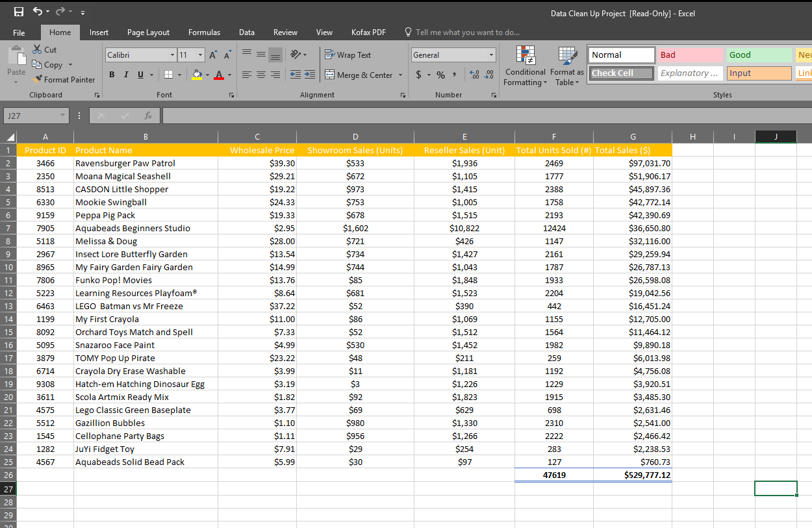The image size is (812, 528).
Task: Apply the Bad cell style
Action: (691, 55)
